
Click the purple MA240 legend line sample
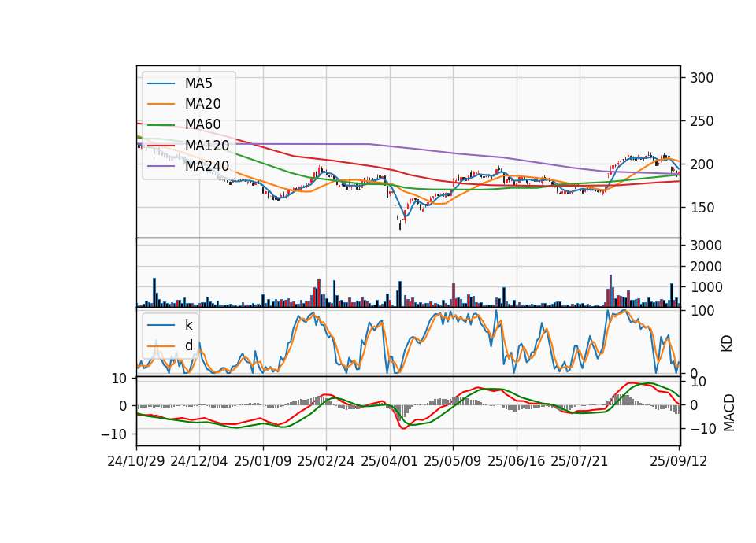coord(161,166)
